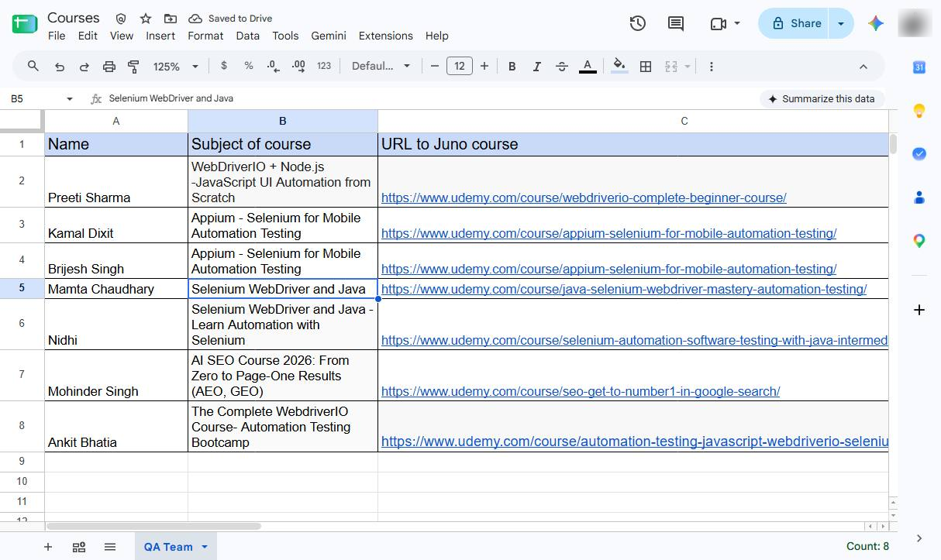Open the seo-get-to-number1-in-google-search link
The height and width of the screenshot is (560, 941).
(581, 391)
